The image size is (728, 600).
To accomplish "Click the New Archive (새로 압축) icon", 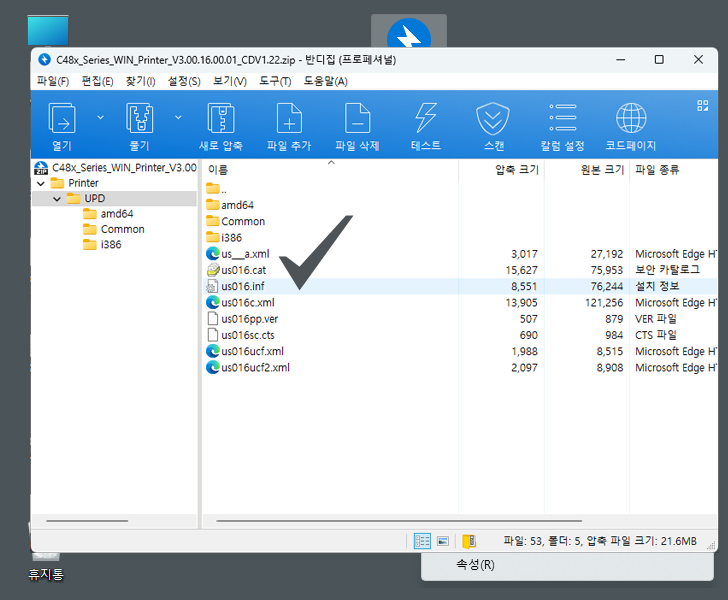I will pos(221,118).
